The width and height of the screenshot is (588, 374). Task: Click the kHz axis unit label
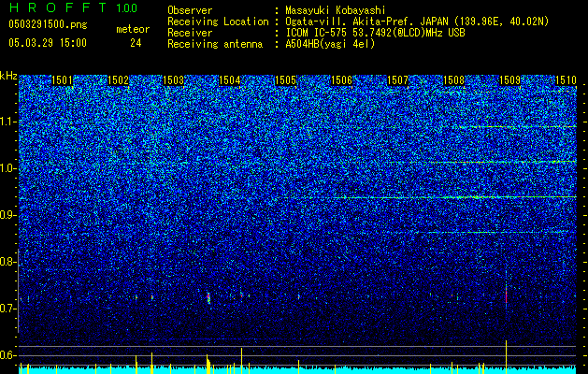click(x=8, y=76)
